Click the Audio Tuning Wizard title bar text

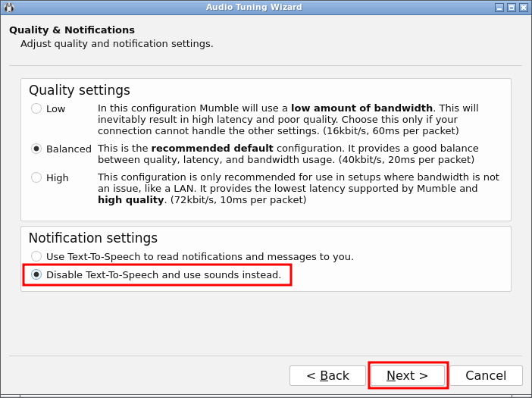click(x=254, y=8)
